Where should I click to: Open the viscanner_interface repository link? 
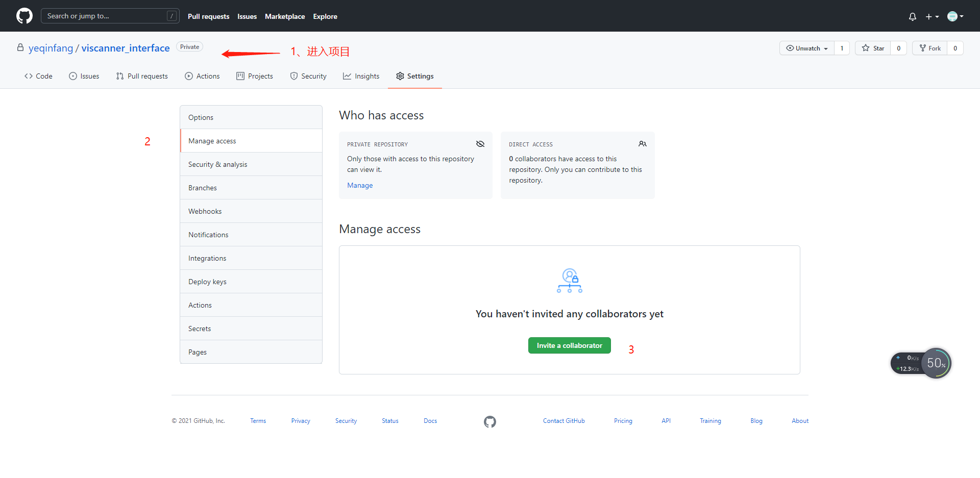126,48
